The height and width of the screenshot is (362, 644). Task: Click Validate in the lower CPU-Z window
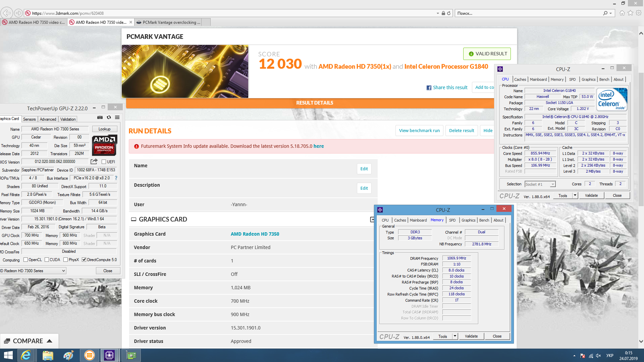click(471, 336)
